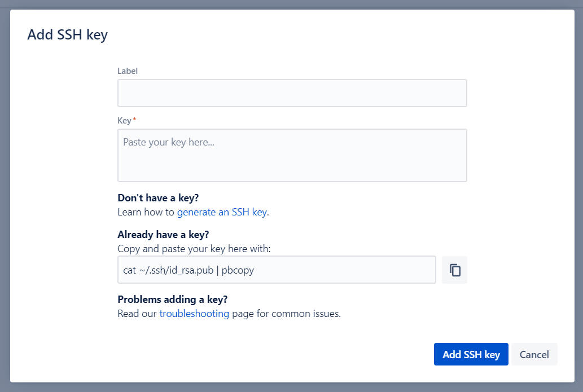
Task: Click "Copy and paste your key here with:" text
Action: 194,249
